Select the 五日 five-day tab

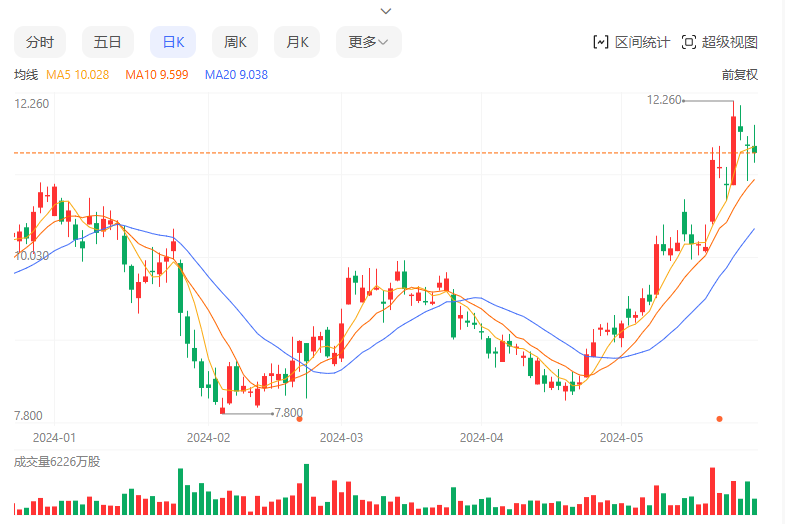point(107,42)
